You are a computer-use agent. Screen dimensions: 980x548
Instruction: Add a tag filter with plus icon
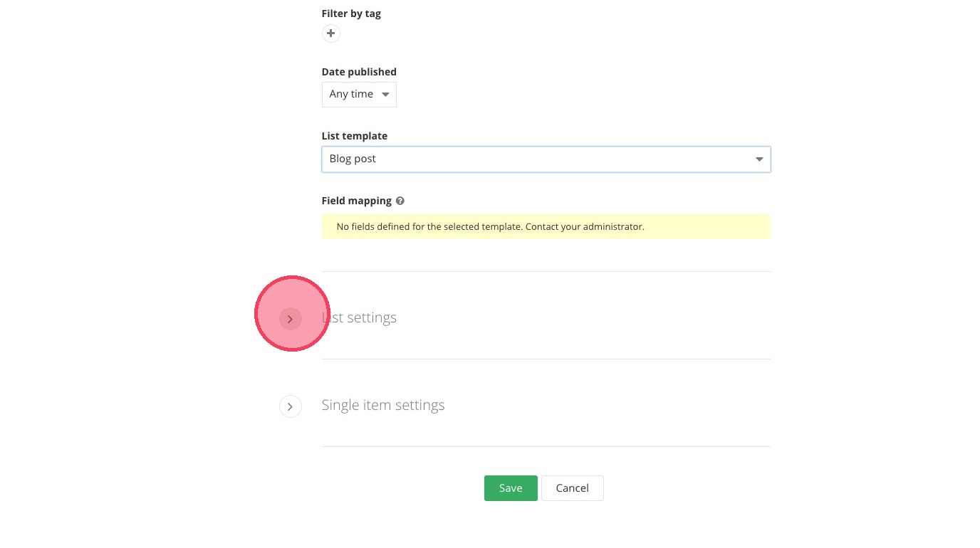click(330, 33)
